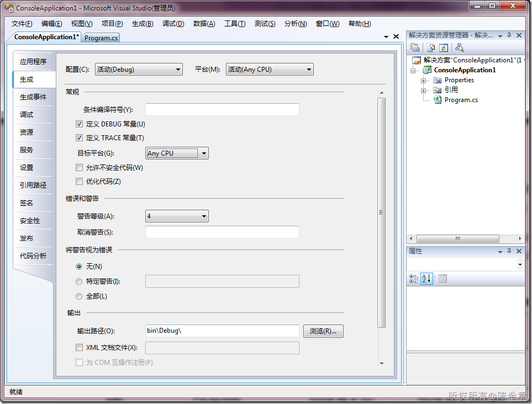Select the 无(N) radio button

(79, 267)
